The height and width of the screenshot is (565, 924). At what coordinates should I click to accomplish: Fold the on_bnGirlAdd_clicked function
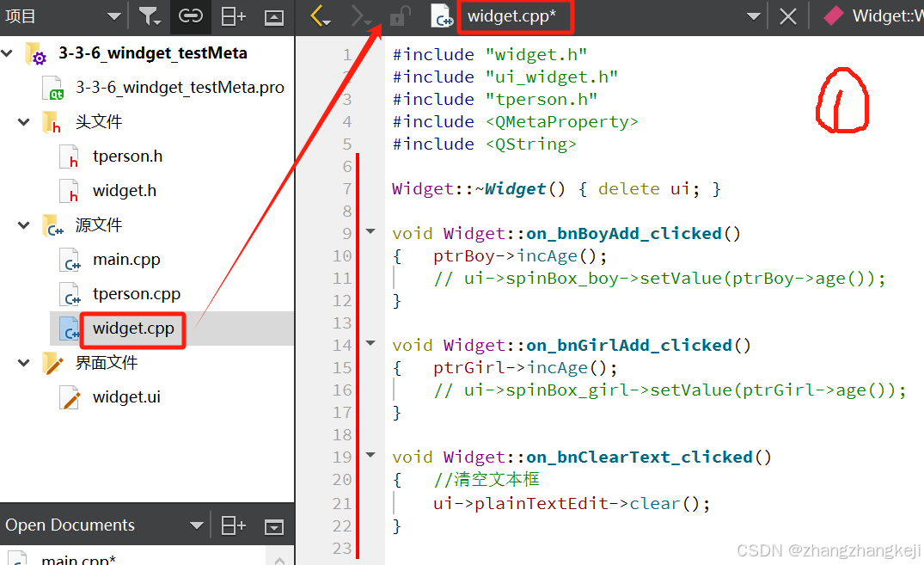click(x=370, y=342)
